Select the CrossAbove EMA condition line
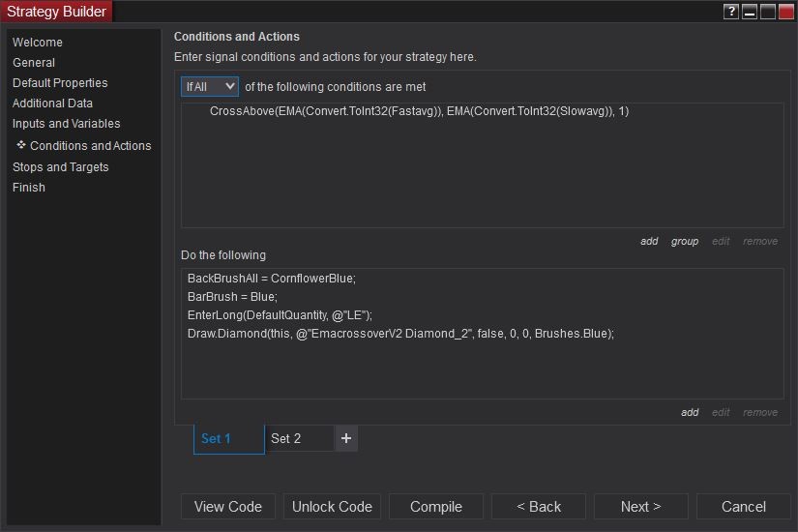This screenshot has width=798, height=532. pos(419,111)
